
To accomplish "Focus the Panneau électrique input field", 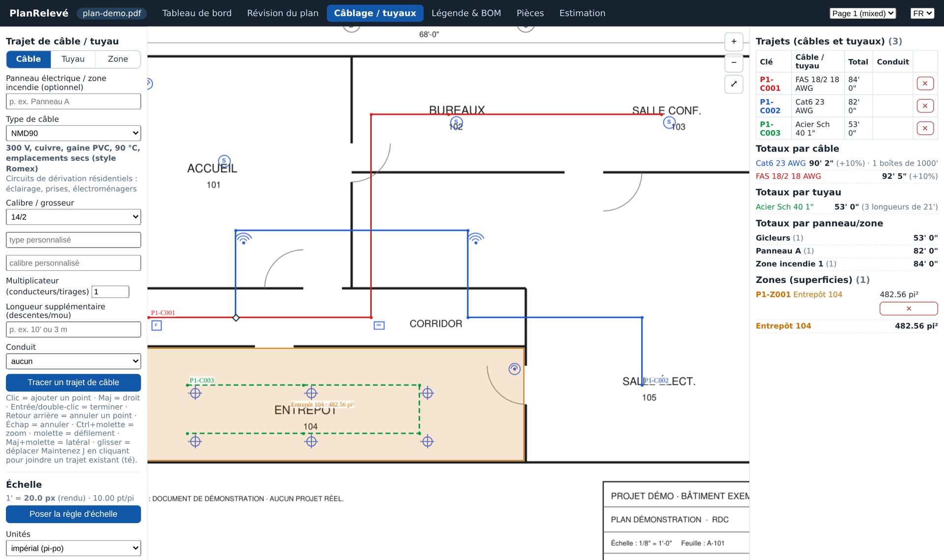I will tap(73, 102).
